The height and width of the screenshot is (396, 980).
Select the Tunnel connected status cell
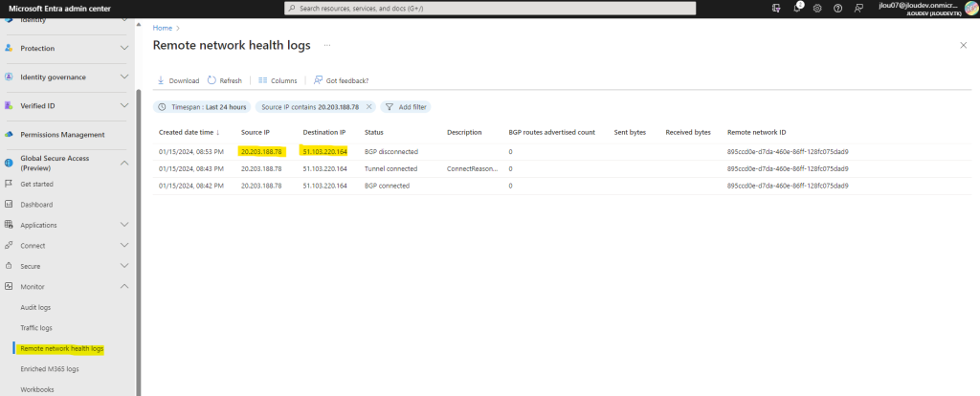click(390, 168)
